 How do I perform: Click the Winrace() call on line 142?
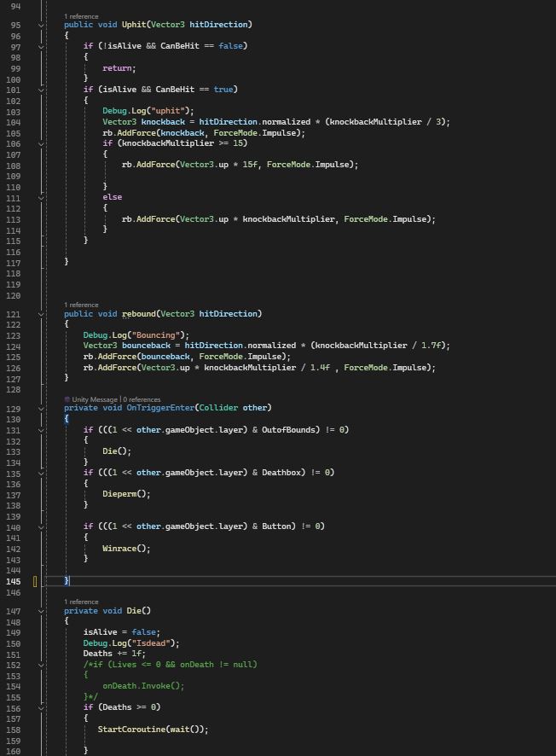pyautogui.click(x=125, y=549)
